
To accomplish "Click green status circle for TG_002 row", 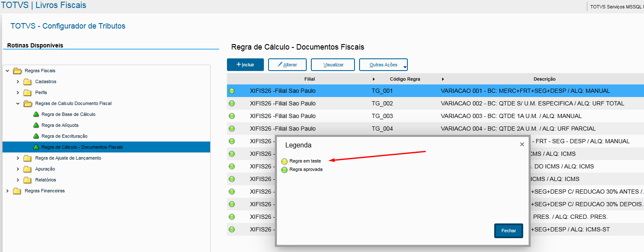I will pos(232,103).
